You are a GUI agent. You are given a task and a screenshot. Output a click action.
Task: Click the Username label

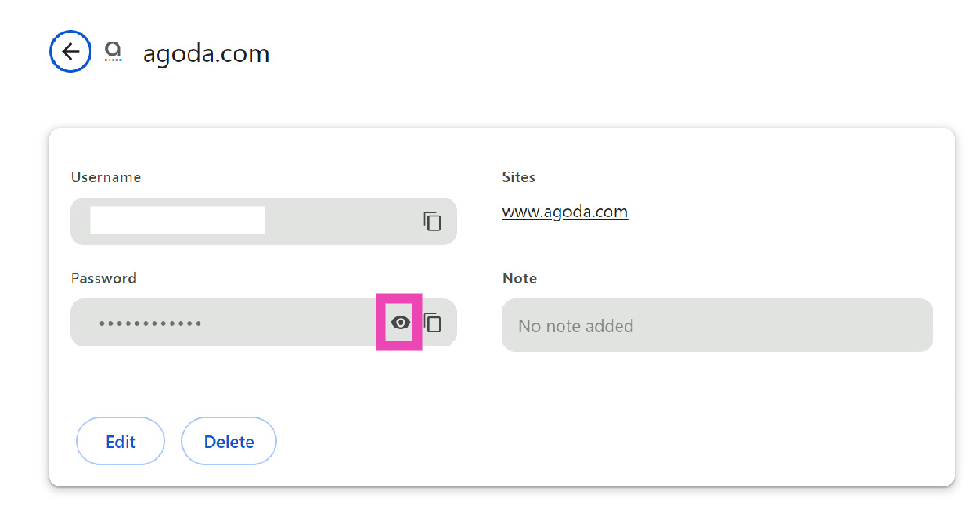point(106,177)
